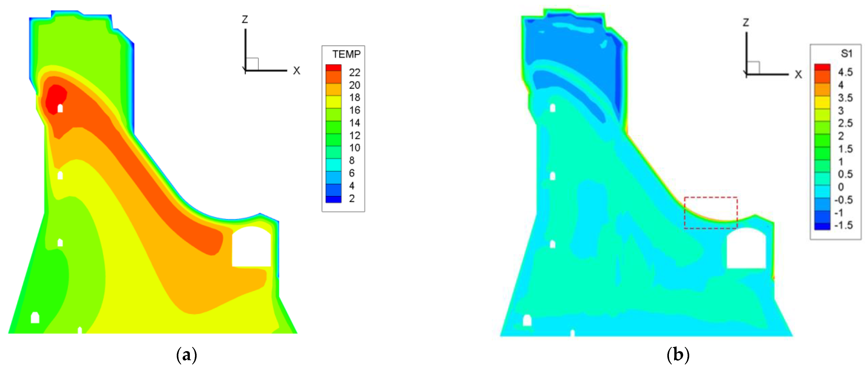
Task: Click the legend value 22 in TEMP scale
Action: pyautogui.click(x=354, y=72)
